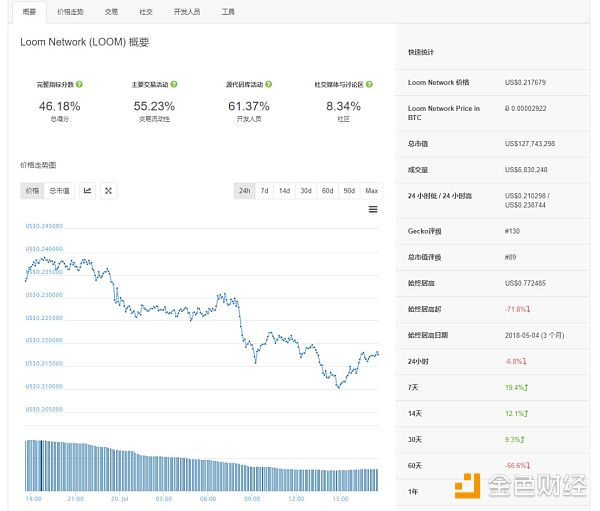The width and height of the screenshot is (600, 511).
Task: Select the 30d time range
Action: coord(306,191)
